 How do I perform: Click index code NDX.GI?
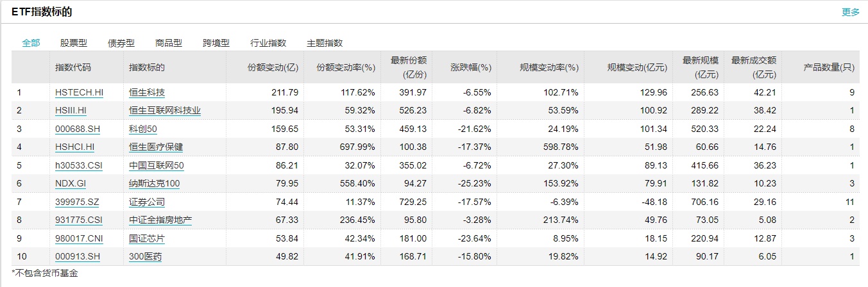(70, 183)
